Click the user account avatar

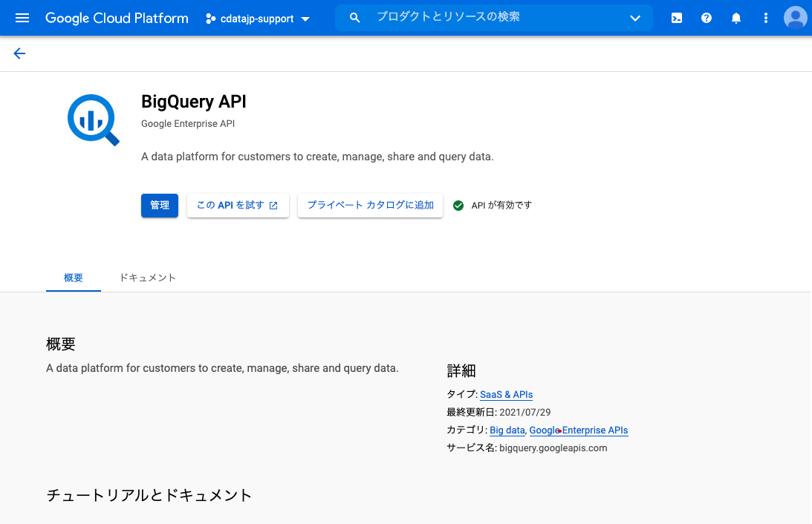point(795,18)
